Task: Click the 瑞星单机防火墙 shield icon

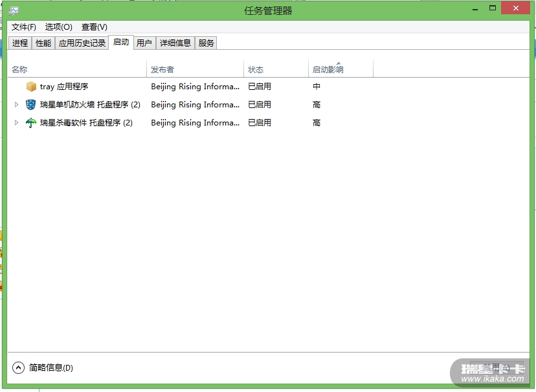Action: point(31,105)
